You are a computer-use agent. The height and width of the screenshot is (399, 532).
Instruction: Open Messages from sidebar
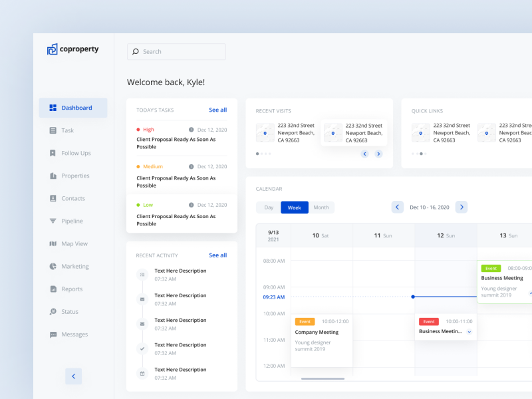(73, 334)
